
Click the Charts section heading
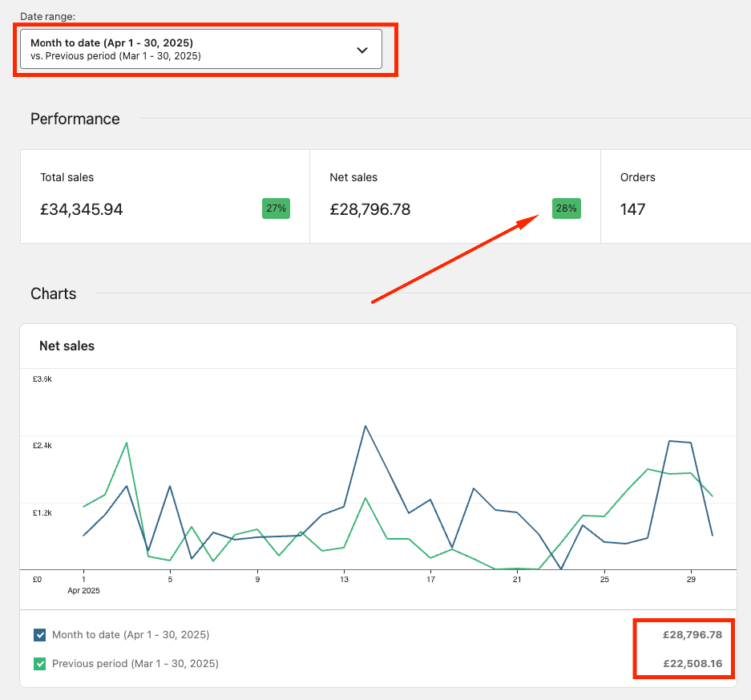pyautogui.click(x=54, y=293)
